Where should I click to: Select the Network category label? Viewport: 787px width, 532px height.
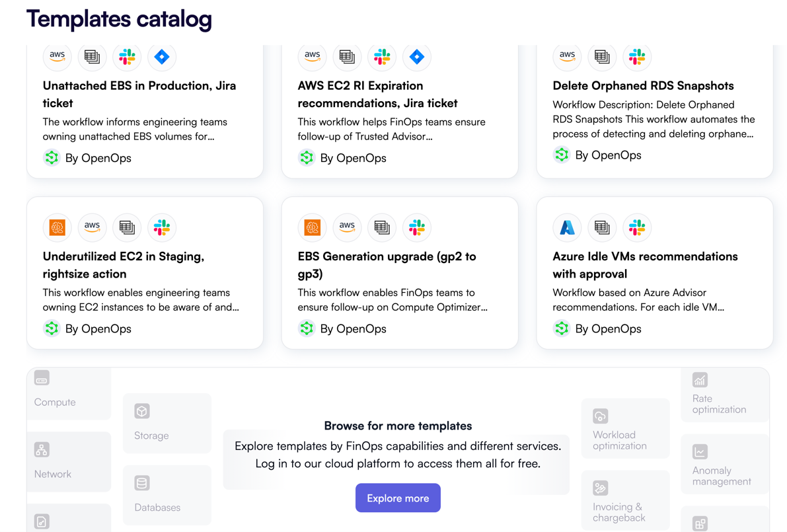pyautogui.click(x=53, y=474)
